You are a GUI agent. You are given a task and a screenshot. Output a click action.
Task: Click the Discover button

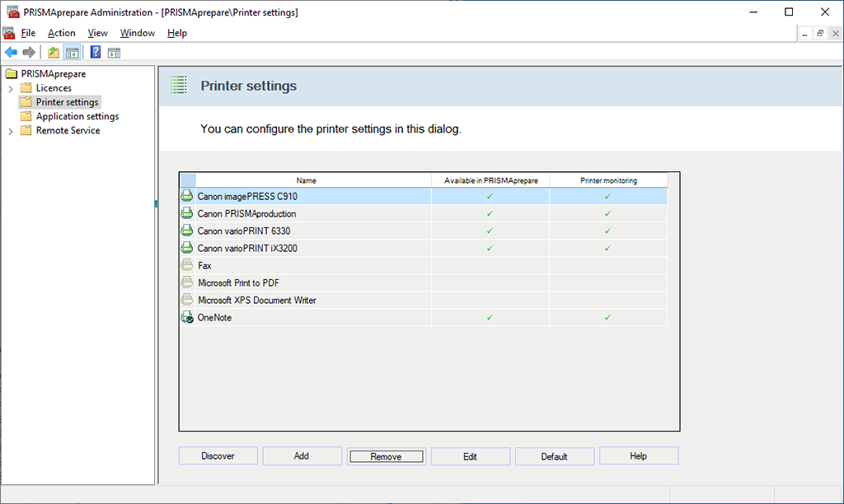tap(218, 456)
